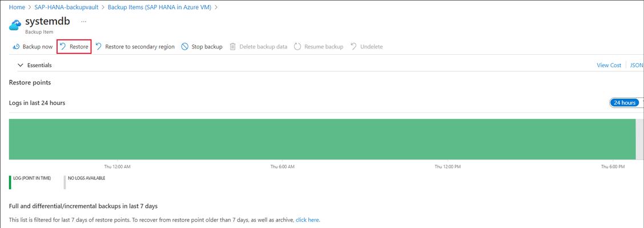Click the gray no-logs segment at the timeline end
This screenshot has height=228, width=644.
(639, 139)
